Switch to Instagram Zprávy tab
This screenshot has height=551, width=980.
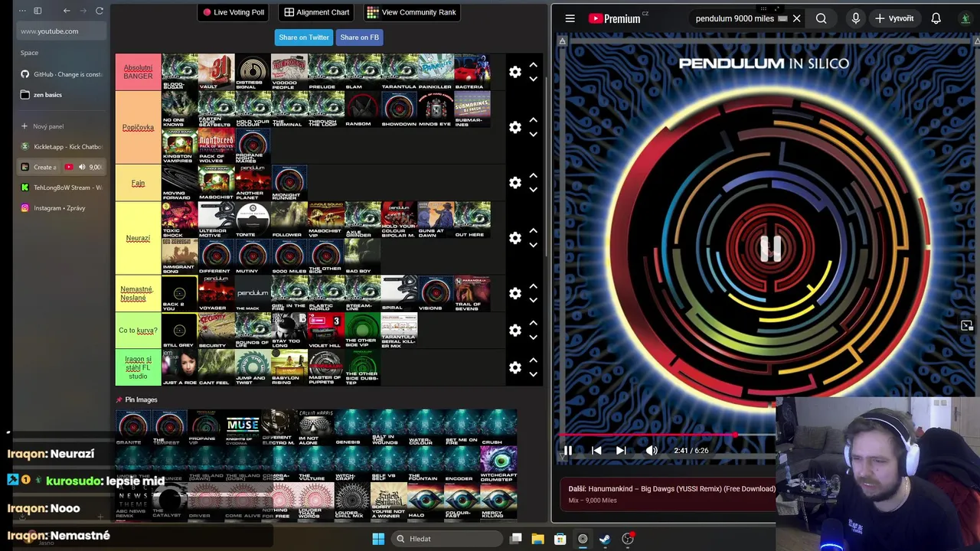click(x=62, y=208)
